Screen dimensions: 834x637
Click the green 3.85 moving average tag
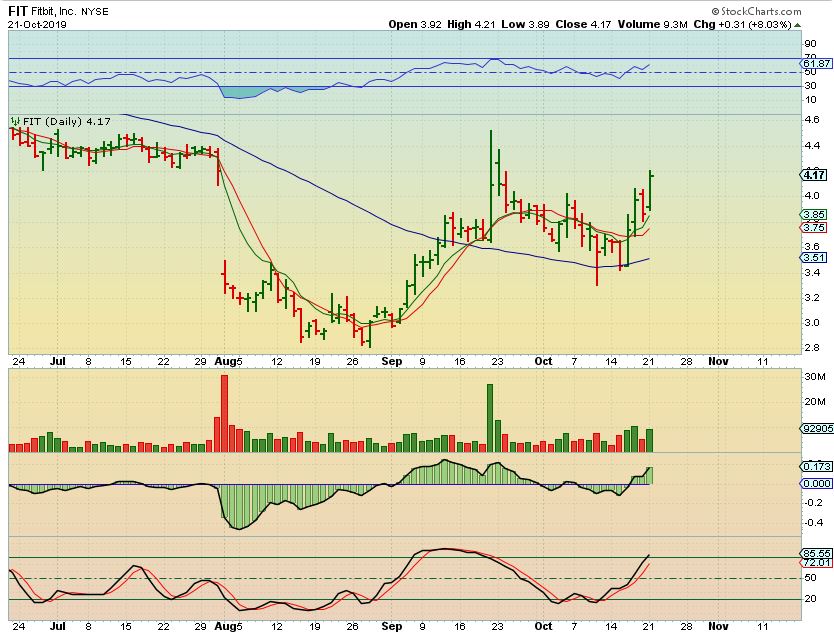click(x=814, y=214)
